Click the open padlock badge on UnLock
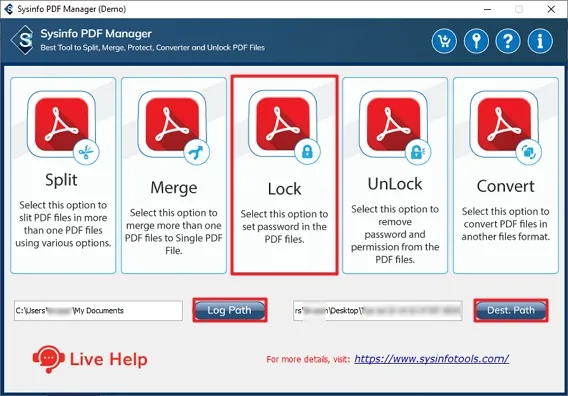 tap(418, 152)
